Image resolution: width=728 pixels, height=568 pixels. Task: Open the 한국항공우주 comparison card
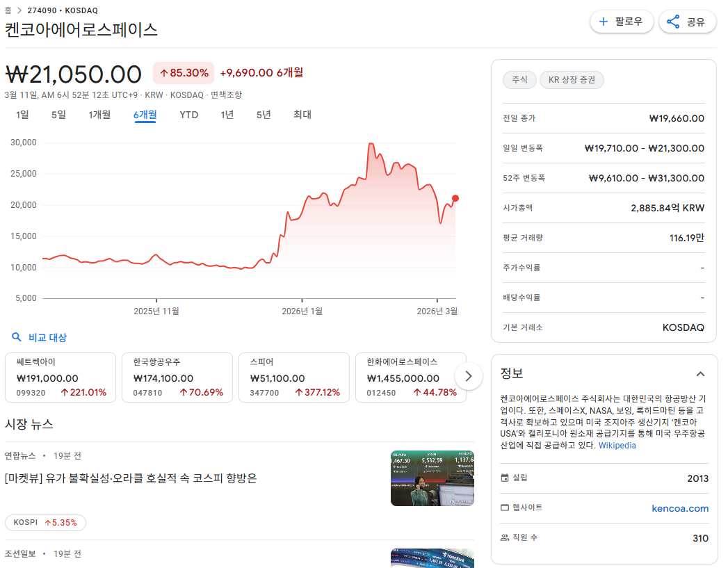[177, 378]
